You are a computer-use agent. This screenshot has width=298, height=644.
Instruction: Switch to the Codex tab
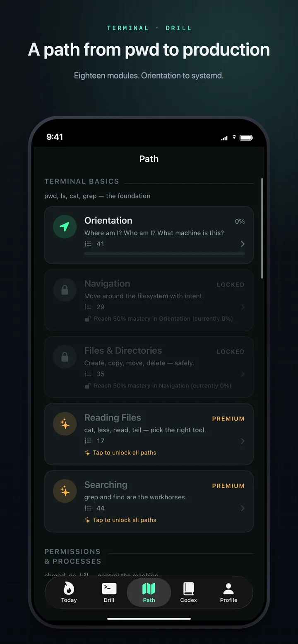click(188, 593)
